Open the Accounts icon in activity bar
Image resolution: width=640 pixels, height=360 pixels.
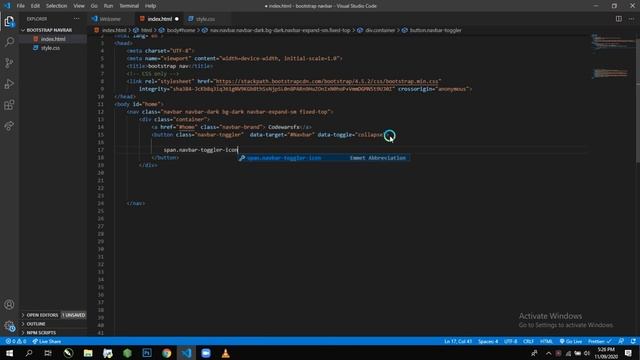pyautogui.click(x=9, y=304)
